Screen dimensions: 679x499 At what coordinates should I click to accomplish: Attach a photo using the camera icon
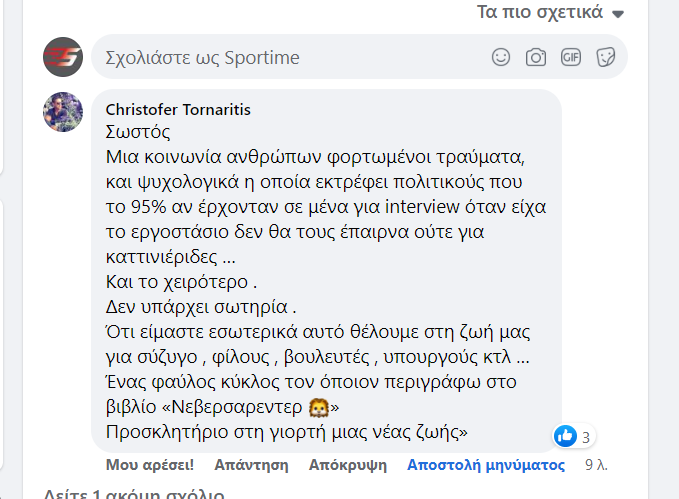point(536,57)
